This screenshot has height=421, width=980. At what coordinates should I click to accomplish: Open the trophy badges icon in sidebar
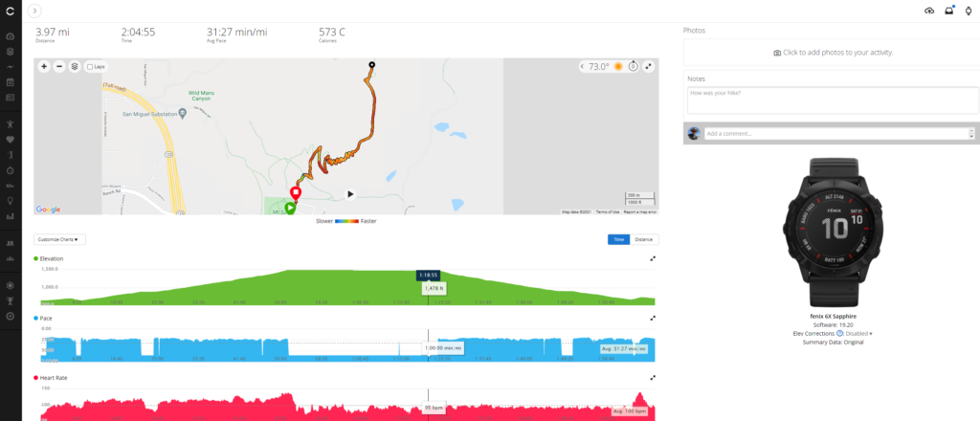click(x=10, y=301)
